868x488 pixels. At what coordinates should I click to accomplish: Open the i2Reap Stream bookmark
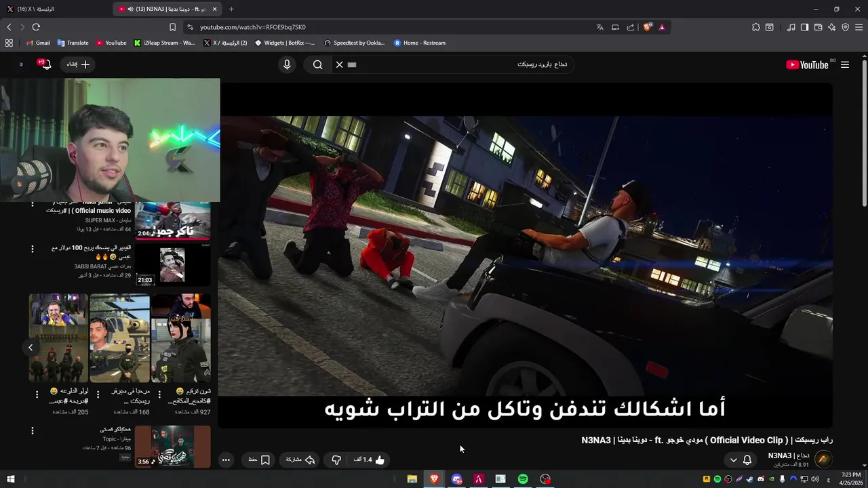coord(164,43)
